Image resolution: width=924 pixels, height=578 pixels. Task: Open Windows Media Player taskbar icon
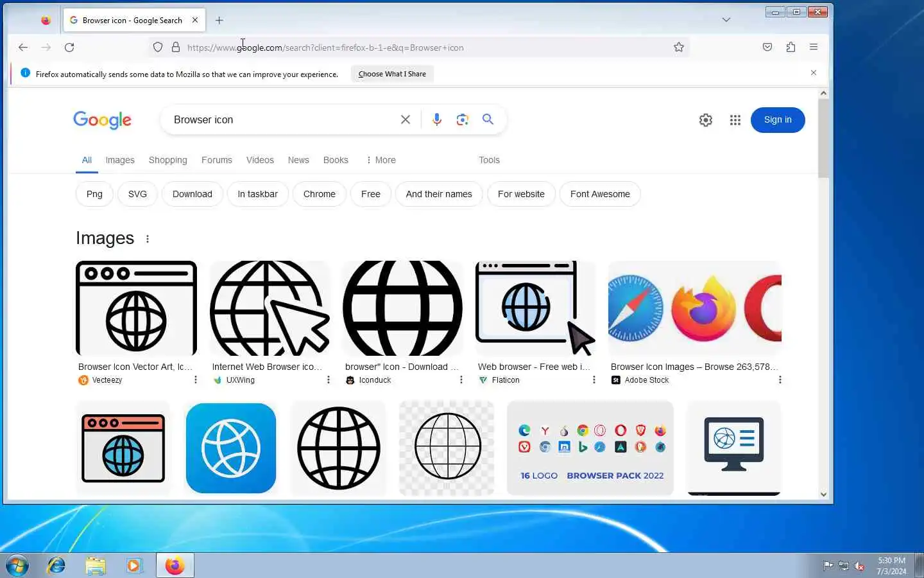pos(133,566)
